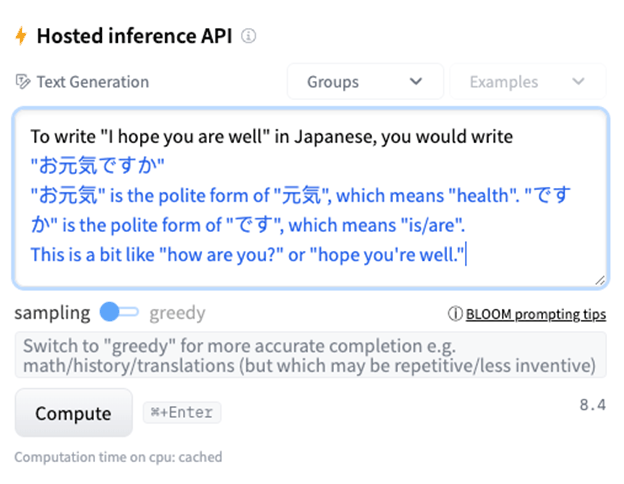This screenshot has width=624, height=484.
Task: Click the info icon before BLOOM prompting tips
Action: point(455,314)
